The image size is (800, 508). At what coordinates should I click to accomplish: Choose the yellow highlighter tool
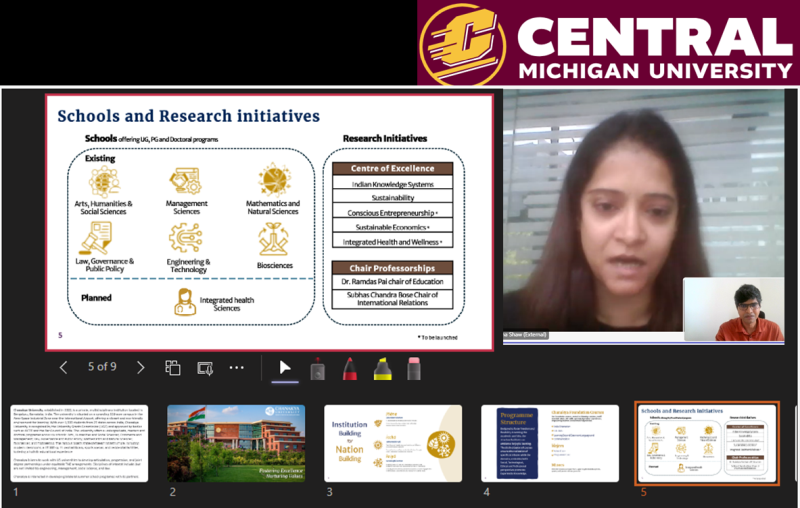coord(381,368)
